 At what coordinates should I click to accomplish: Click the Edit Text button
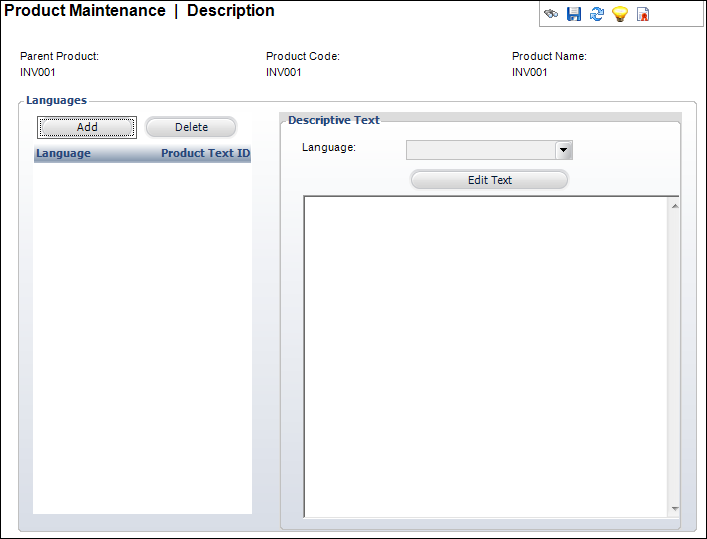(x=489, y=180)
